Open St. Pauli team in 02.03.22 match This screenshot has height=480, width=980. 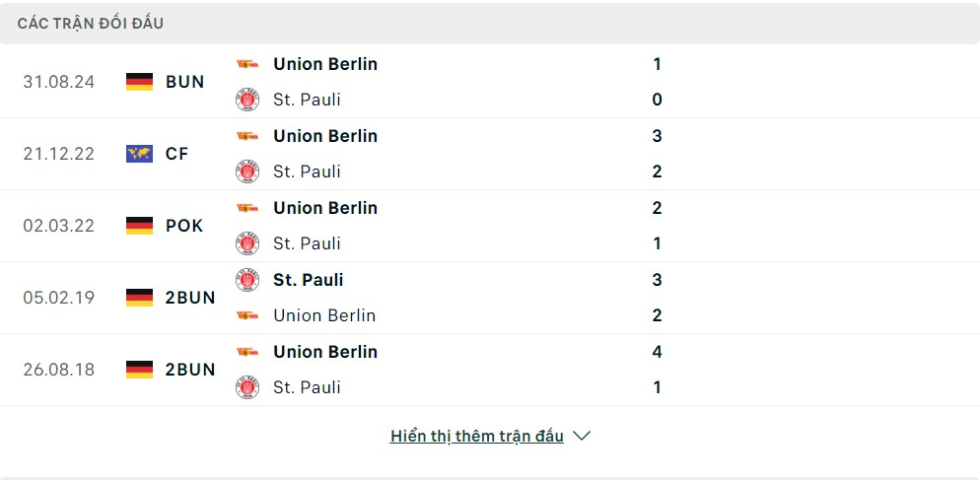tap(307, 243)
